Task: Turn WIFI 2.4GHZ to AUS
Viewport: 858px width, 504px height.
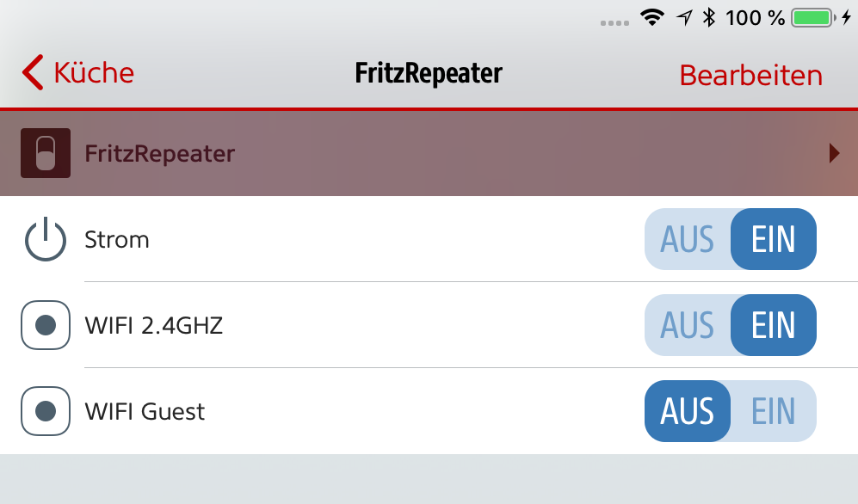Action: coord(688,325)
